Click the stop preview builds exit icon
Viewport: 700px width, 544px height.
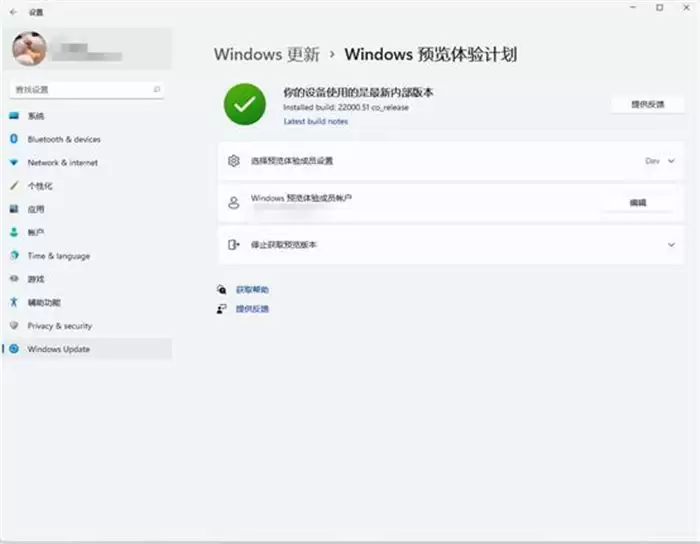click(233, 245)
